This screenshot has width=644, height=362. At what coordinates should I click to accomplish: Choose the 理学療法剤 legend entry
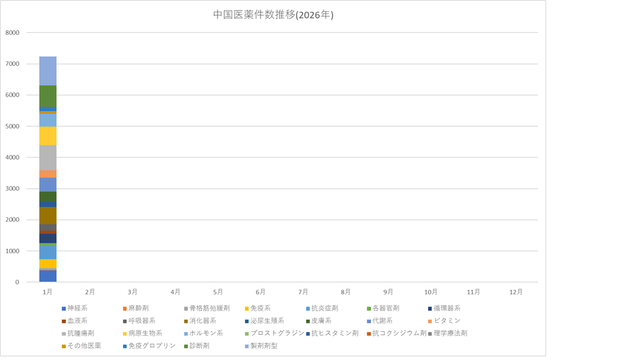point(450,334)
